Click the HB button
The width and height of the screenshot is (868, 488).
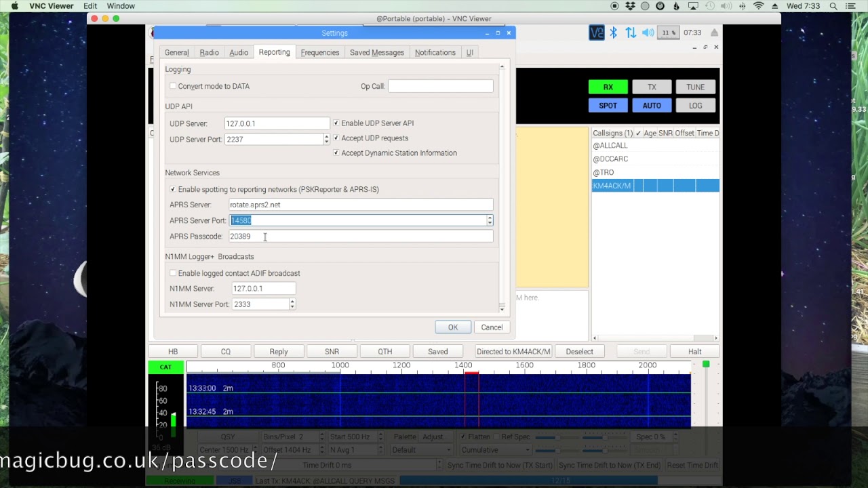173,352
